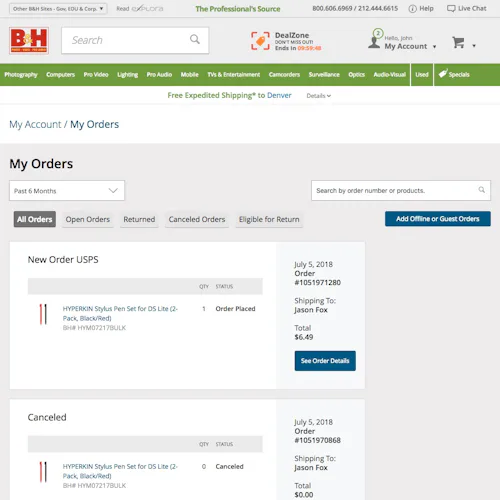The width and height of the screenshot is (500, 500).
Task: Click the phone number 800.606.6969
Action: pyautogui.click(x=332, y=8)
